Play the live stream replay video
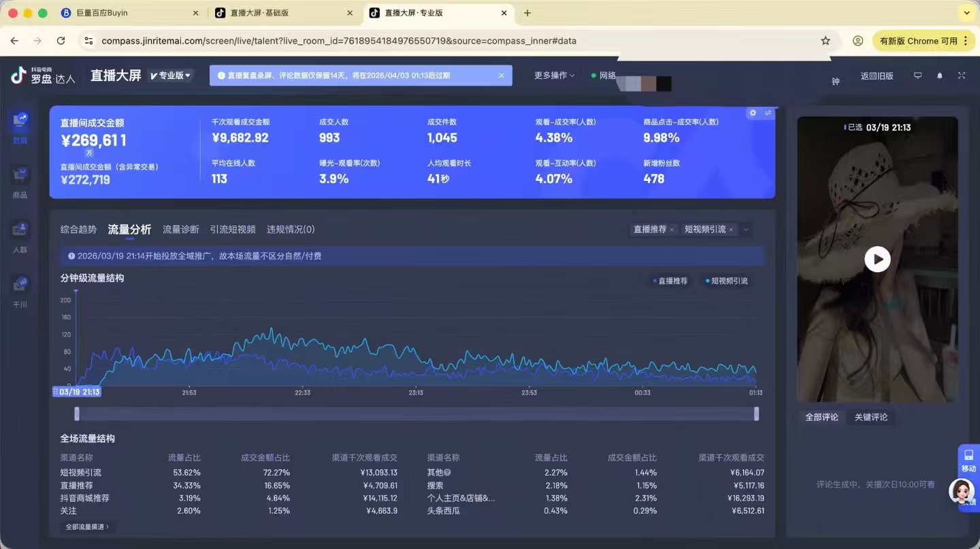980x549 pixels. (877, 259)
